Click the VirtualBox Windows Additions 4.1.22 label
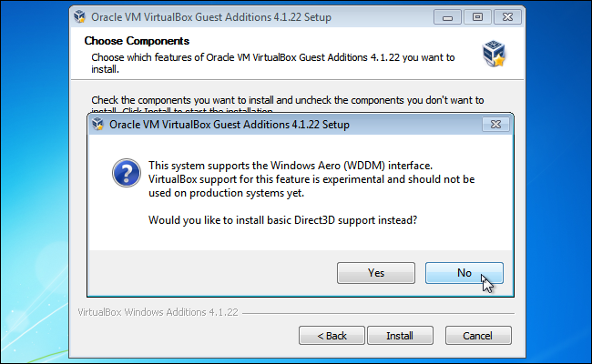This screenshot has height=364, width=592. click(158, 312)
